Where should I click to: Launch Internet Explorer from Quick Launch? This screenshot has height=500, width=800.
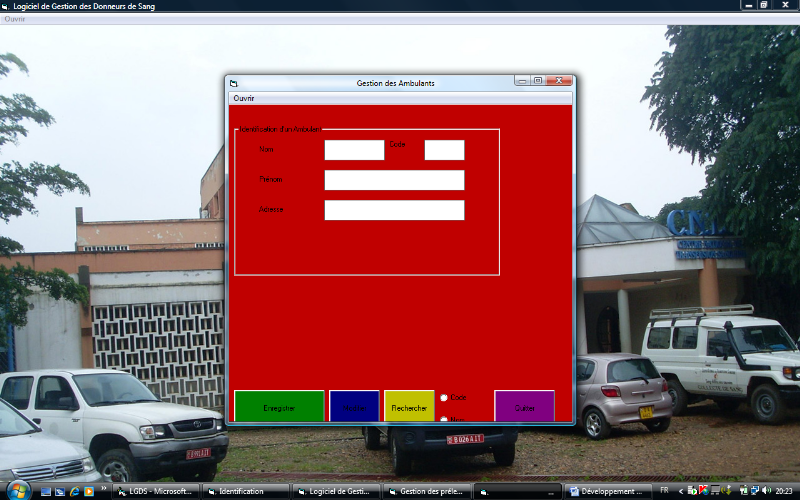(74, 491)
